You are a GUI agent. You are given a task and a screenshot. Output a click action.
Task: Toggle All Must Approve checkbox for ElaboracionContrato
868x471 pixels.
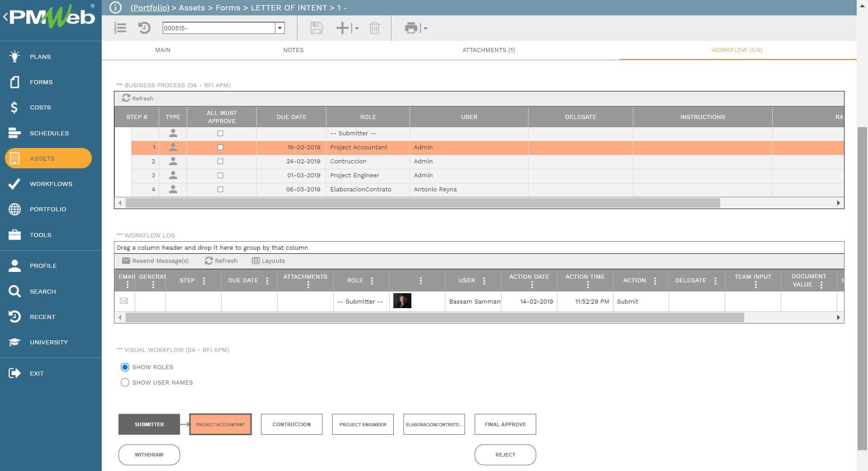(x=220, y=189)
